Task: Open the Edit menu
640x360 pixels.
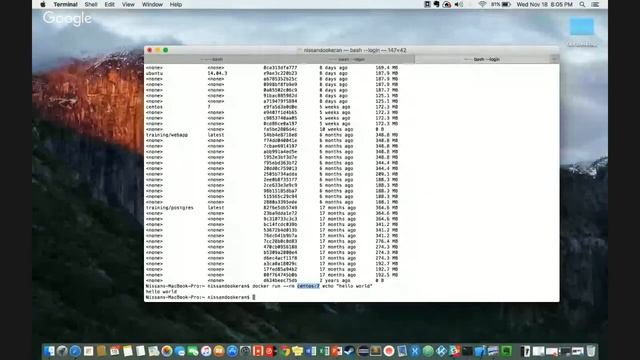Action: [109, 4]
